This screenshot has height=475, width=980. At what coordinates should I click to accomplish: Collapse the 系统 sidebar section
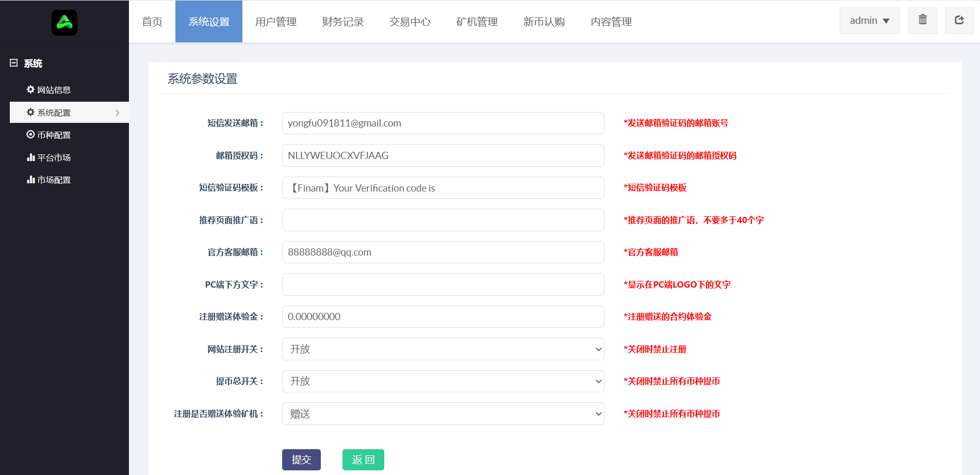pyautogui.click(x=14, y=63)
